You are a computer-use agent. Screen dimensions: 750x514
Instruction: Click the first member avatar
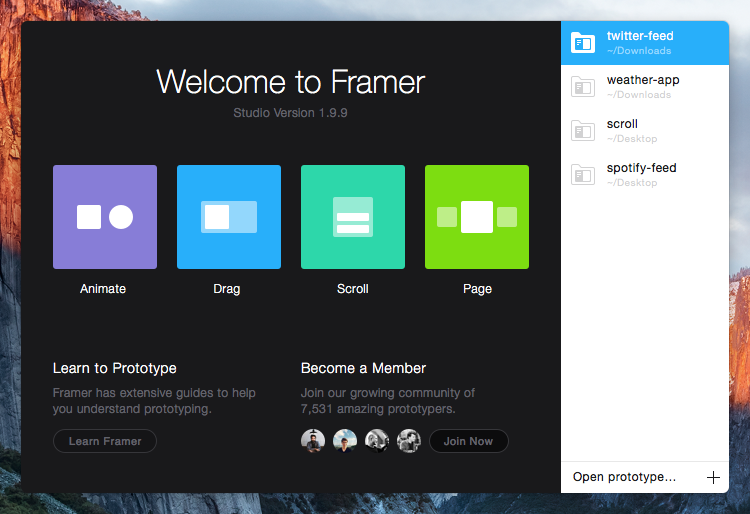[313, 441]
